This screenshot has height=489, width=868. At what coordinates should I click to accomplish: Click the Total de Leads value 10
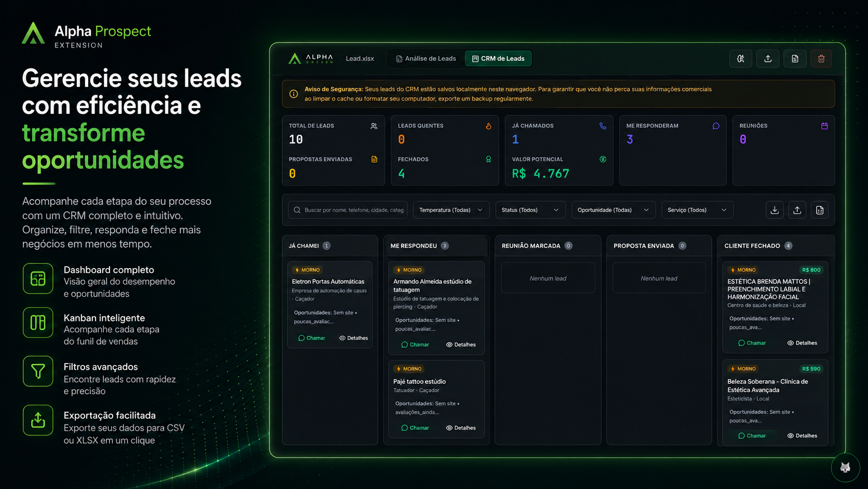(296, 139)
